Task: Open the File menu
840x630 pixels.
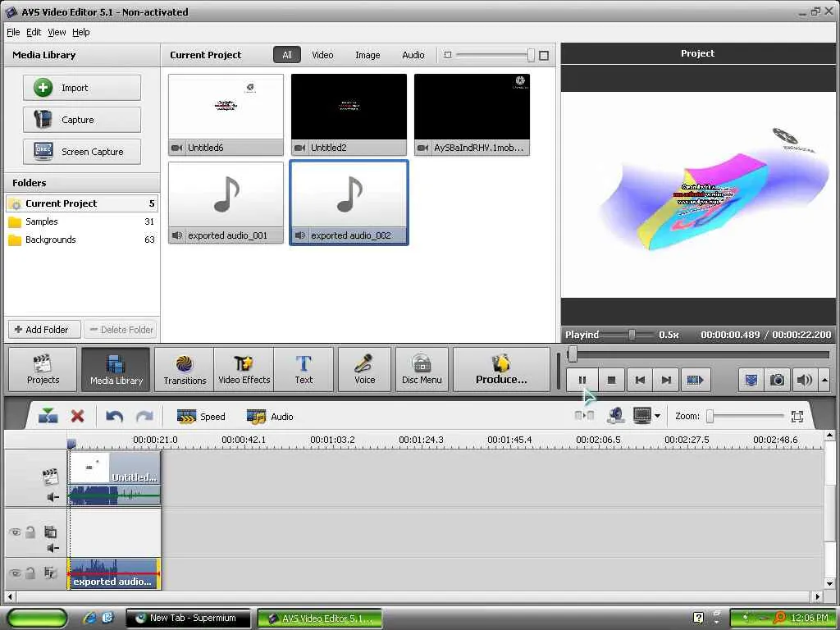Action: tap(13, 32)
